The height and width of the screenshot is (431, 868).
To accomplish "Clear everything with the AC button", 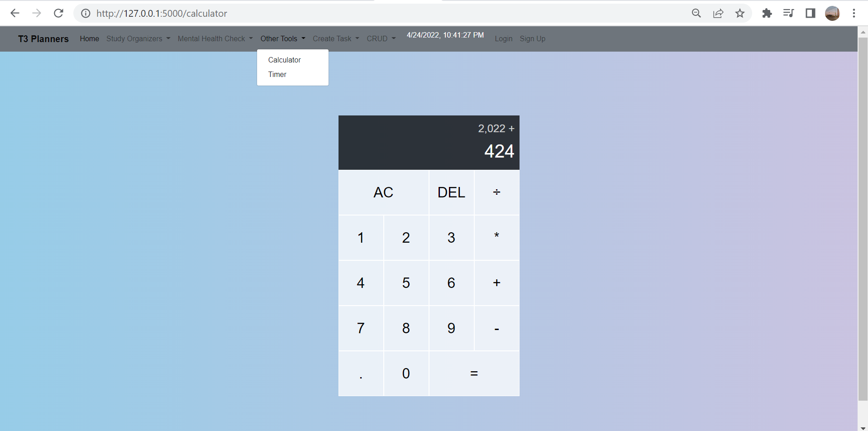I will (x=383, y=192).
